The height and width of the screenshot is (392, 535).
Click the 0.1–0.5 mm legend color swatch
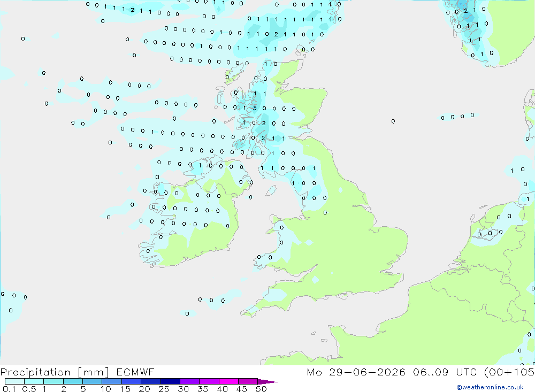coord(14,381)
